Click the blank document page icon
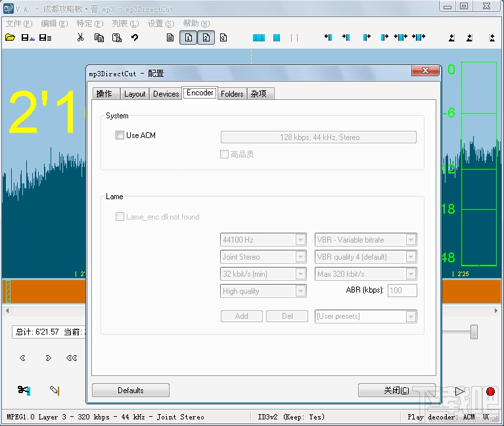This screenshot has height=426, width=504. coord(170,37)
